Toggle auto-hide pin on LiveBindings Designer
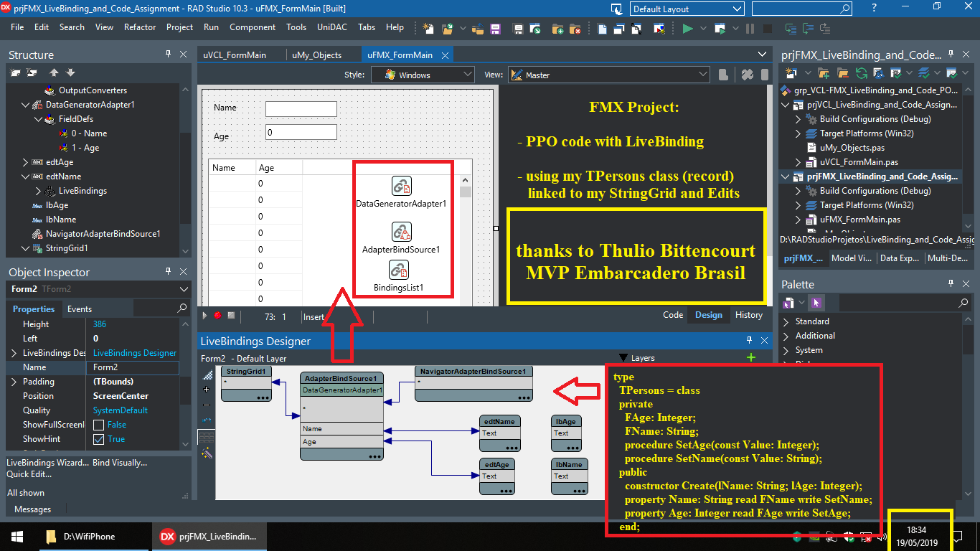The image size is (980, 551). (x=750, y=341)
